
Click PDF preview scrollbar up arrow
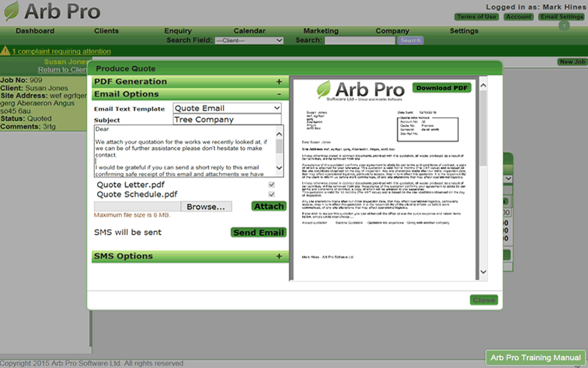[484, 85]
